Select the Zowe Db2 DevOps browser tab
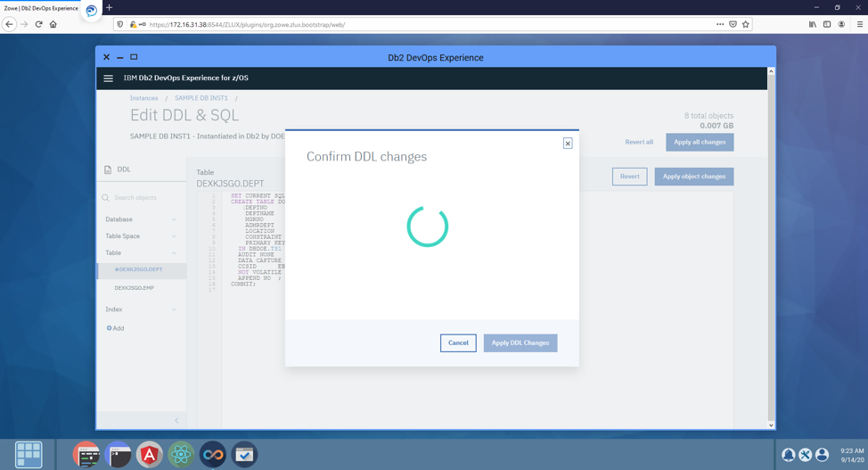Screen dimensions: 868x470 click(41, 8)
